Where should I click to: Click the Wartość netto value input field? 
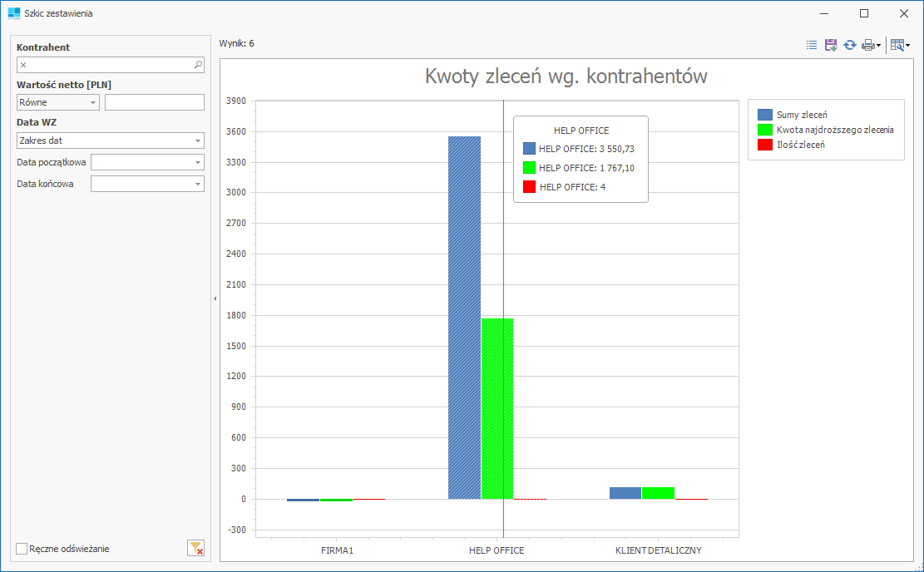pyautogui.click(x=154, y=102)
